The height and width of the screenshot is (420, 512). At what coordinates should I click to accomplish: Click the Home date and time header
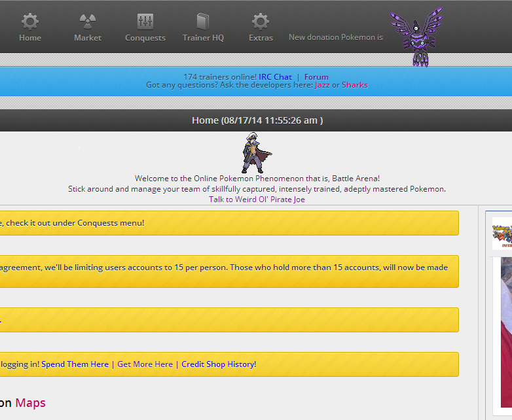(257, 120)
